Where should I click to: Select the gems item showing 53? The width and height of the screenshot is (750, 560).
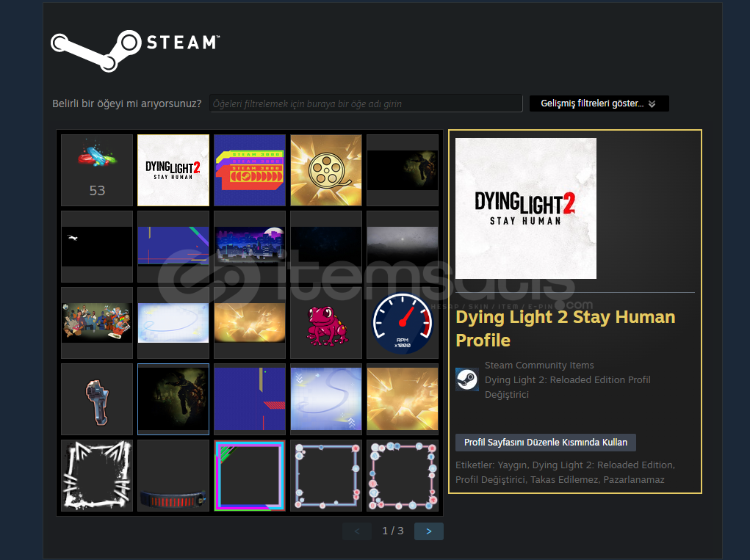[x=97, y=170]
